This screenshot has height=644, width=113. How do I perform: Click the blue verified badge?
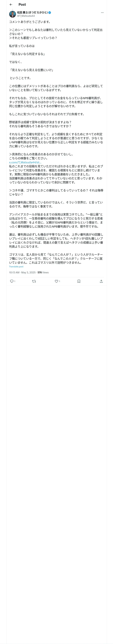click(50, 13)
